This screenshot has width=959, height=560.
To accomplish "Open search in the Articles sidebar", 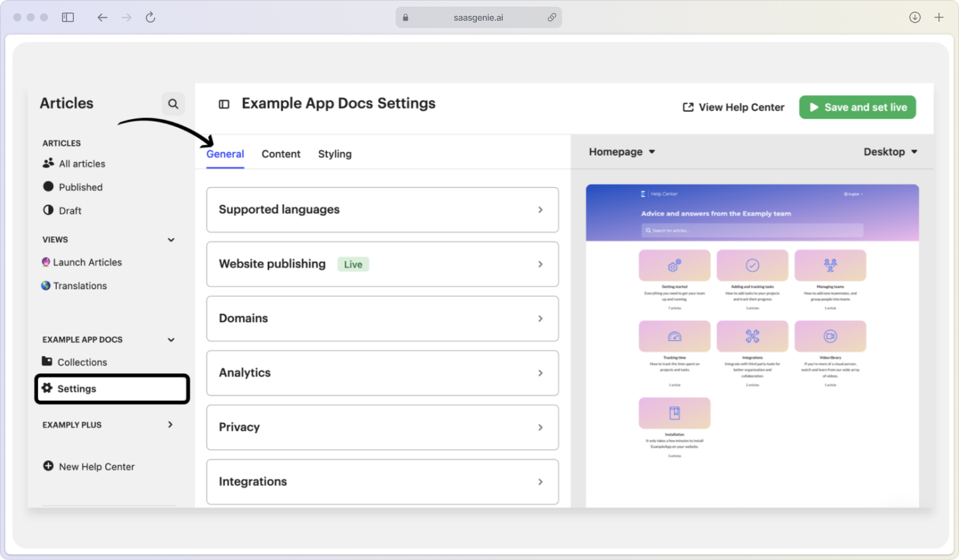I will [173, 103].
